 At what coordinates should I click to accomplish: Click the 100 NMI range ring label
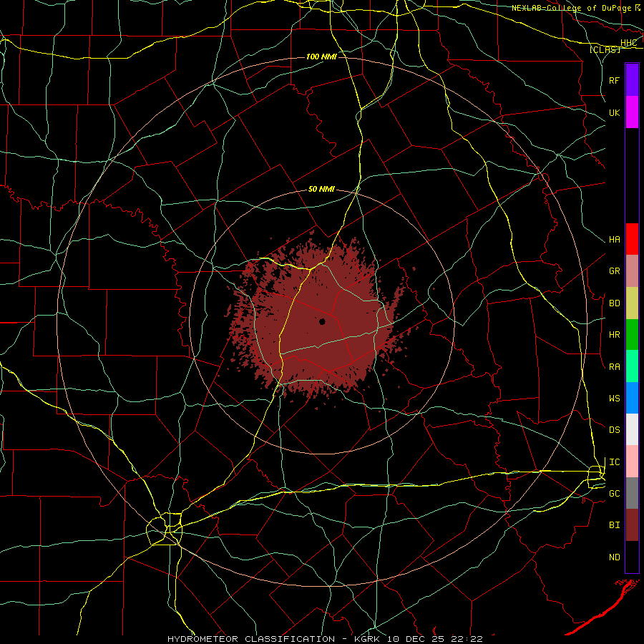pos(321,57)
